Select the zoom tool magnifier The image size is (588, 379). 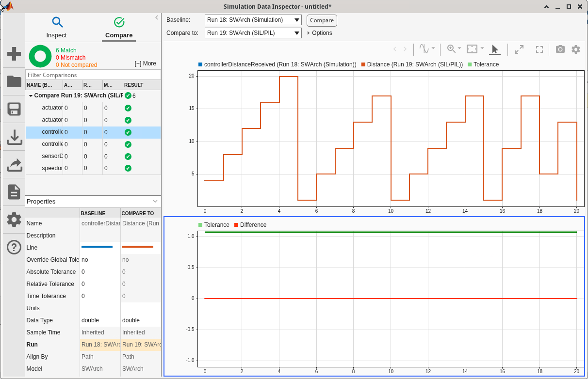(x=451, y=48)
